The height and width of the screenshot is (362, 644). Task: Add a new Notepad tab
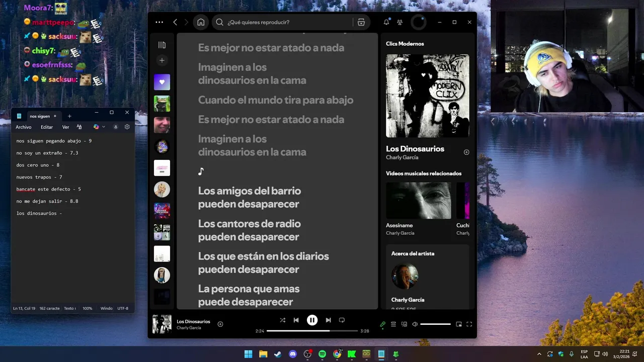(x=69, y=116)
